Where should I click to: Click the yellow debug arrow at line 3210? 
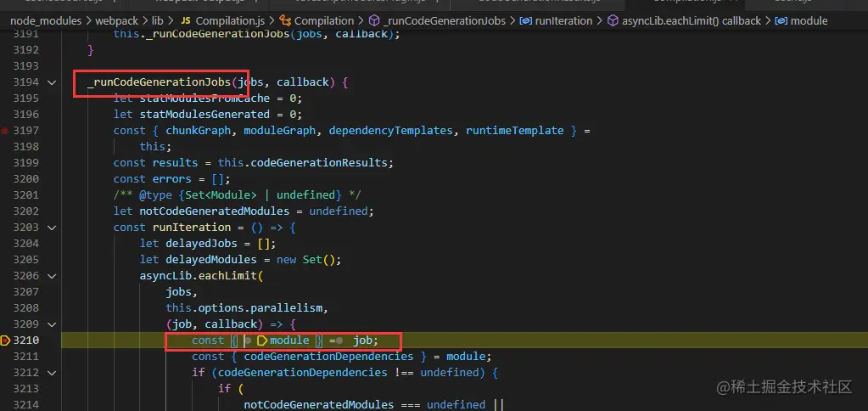[6, 341]
